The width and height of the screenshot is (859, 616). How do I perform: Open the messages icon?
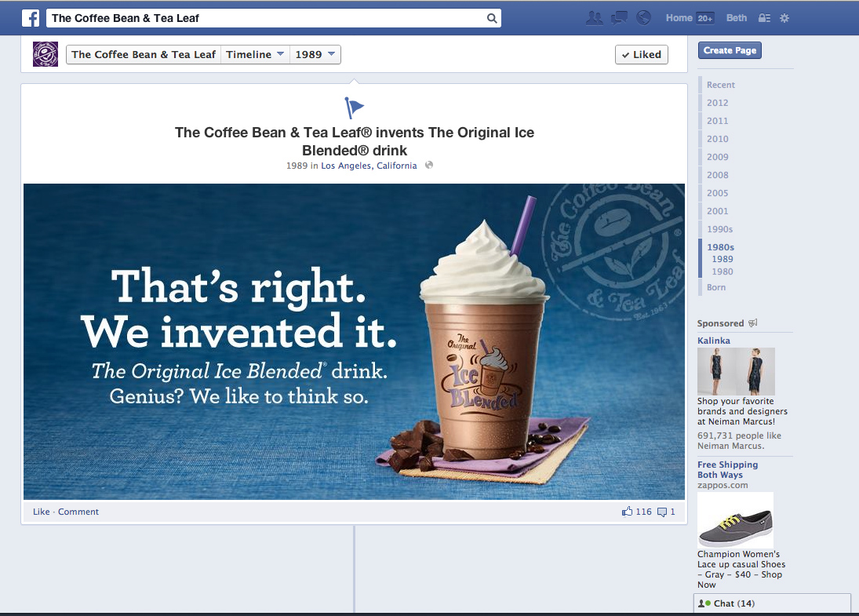point(619,18)
